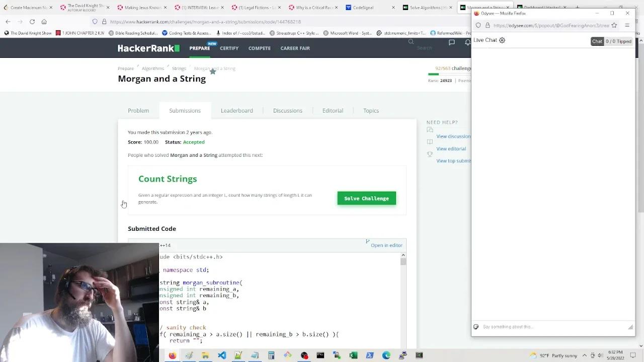Click the Open in editor link
644x362 pixels.
(386, 245)
